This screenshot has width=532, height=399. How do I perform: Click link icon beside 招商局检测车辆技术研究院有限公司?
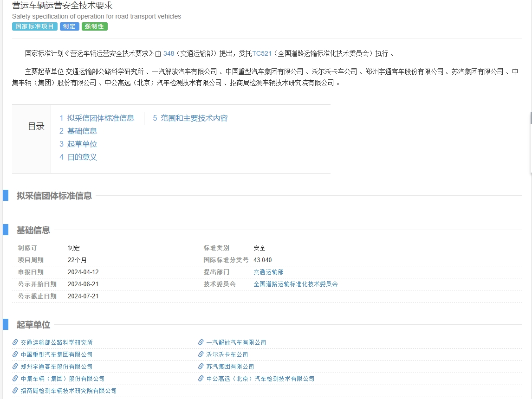click(15, 391)
